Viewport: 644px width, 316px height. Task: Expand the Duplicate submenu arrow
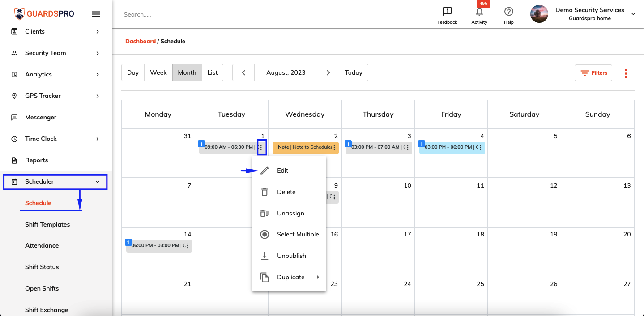(318, 277)
